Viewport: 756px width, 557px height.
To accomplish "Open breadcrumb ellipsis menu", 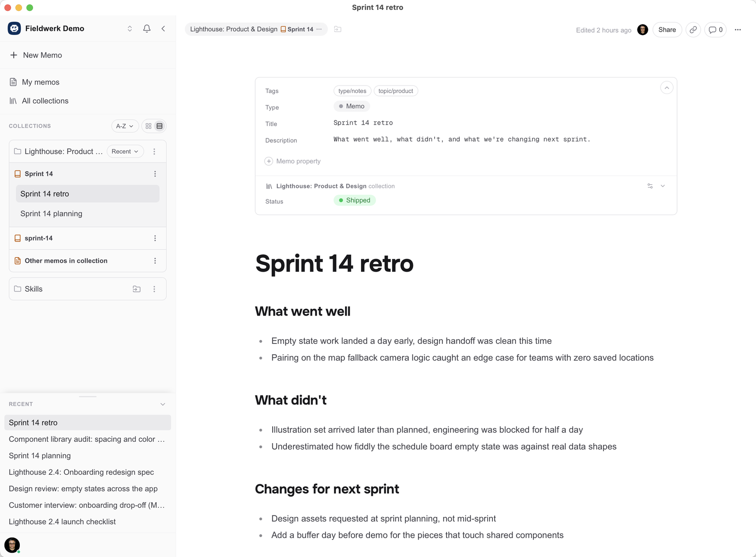I will [x=319, y=29].
